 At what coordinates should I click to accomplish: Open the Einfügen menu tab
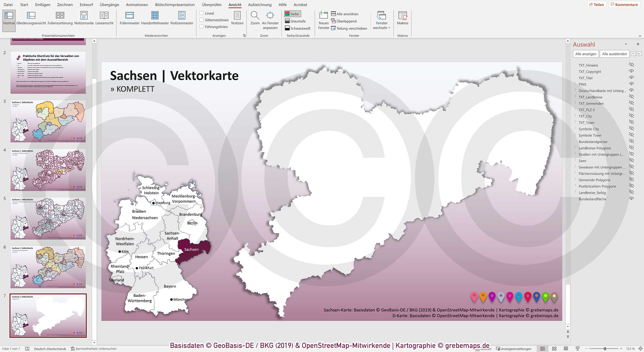pos(42,5)
